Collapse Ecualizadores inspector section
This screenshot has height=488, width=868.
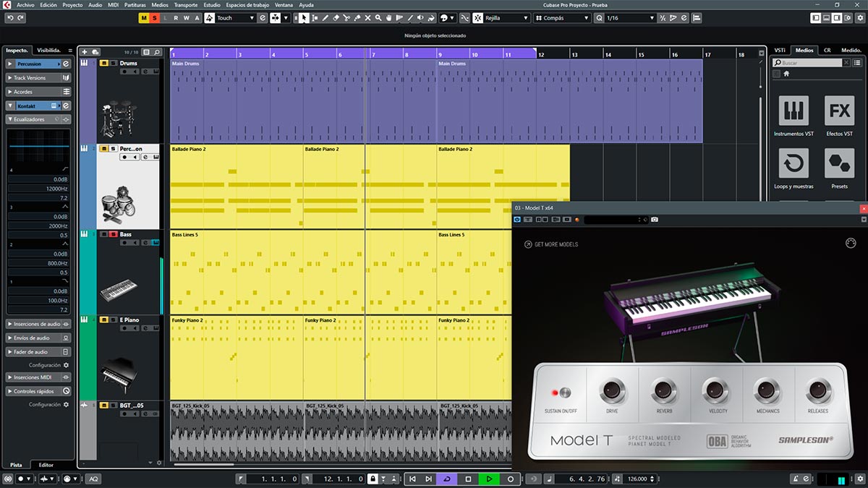tap(38, 119)
